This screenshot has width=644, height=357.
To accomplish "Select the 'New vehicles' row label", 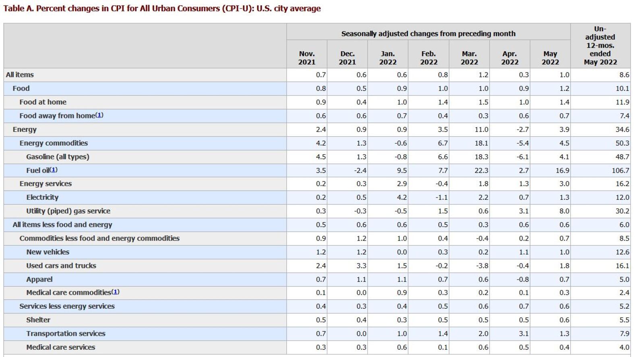I will (47, 252).
